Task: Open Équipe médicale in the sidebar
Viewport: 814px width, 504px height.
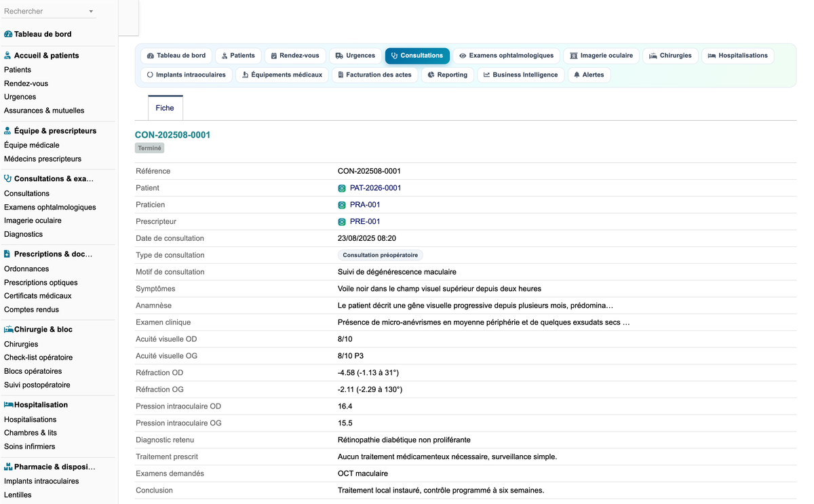Action: (x=32, y=145)
